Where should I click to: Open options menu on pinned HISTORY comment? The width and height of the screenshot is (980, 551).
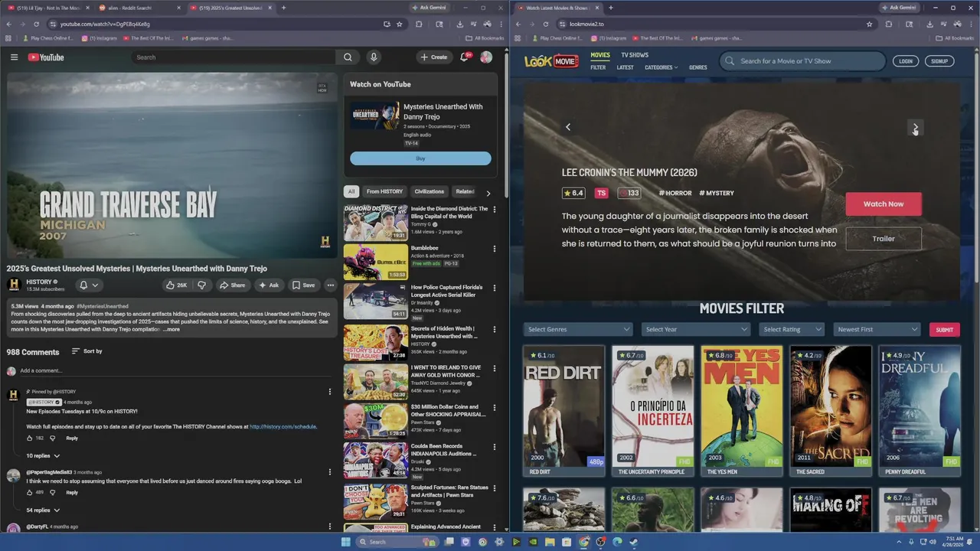[x=330, y=392]
